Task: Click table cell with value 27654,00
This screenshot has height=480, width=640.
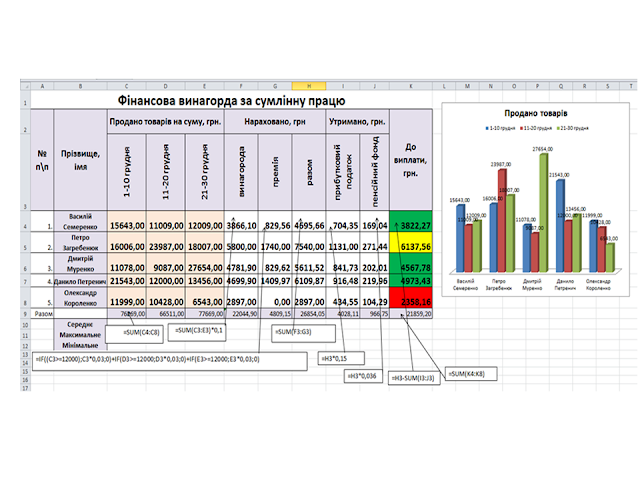Action: click(x=204, y=264)
